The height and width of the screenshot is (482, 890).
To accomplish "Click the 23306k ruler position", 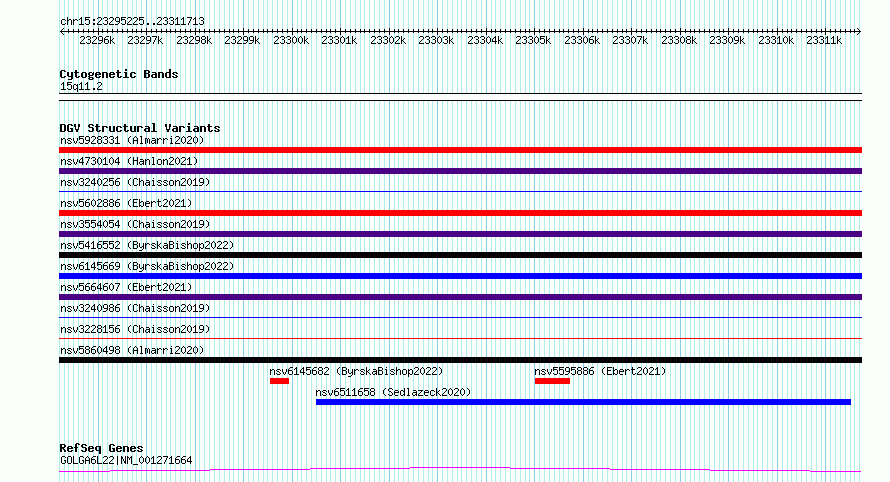I will pos(582,40).
